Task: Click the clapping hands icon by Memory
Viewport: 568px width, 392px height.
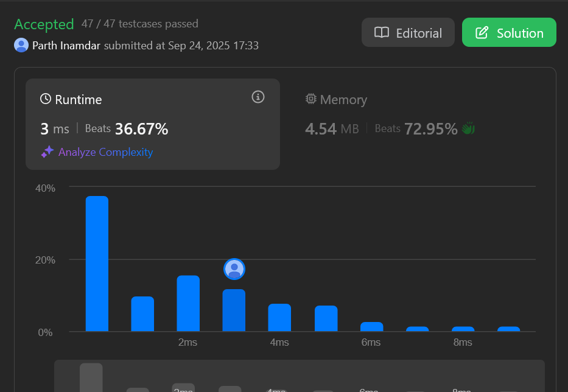Action: pos(468,128)
